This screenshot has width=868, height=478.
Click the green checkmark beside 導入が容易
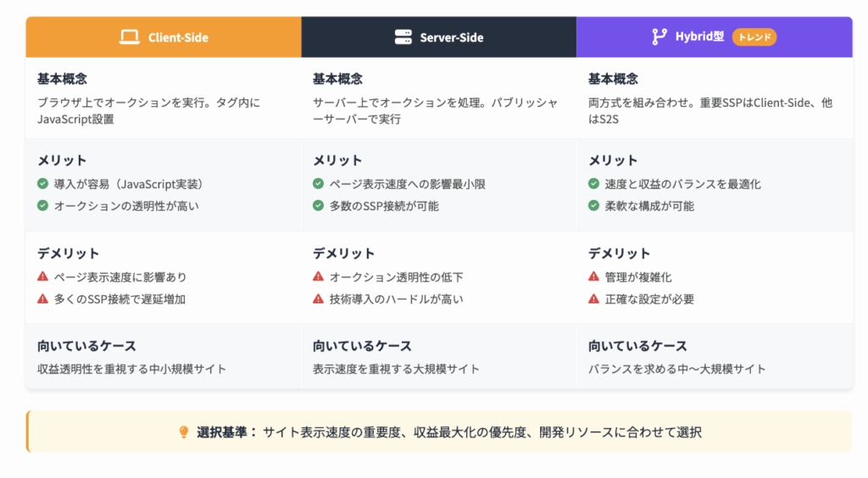[42, 183]
